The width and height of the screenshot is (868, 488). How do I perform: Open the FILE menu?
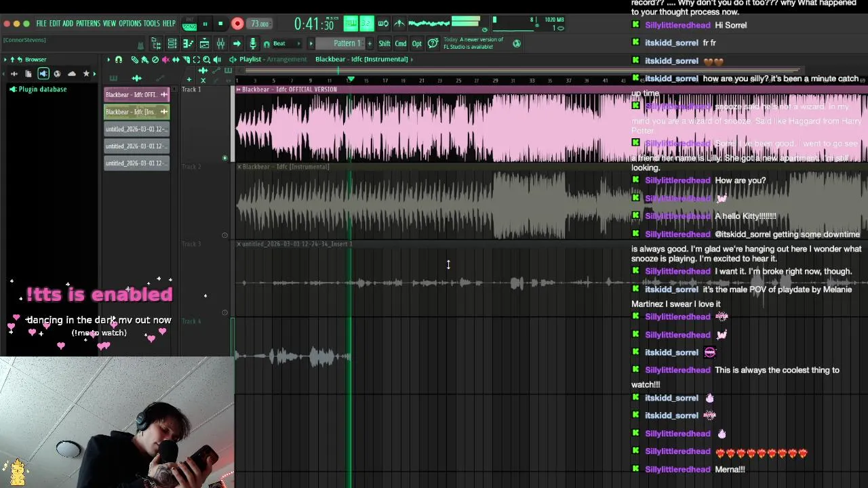pos(41,24)
